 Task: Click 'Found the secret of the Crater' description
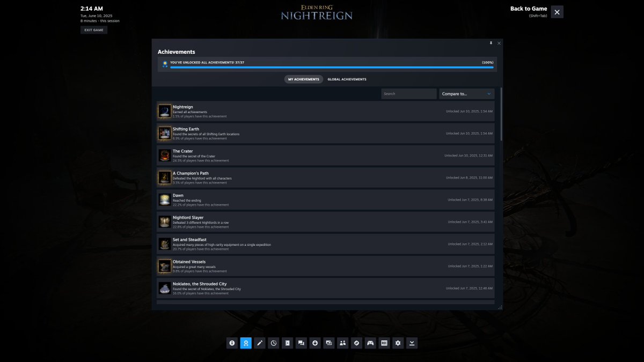tap(194, 156)
